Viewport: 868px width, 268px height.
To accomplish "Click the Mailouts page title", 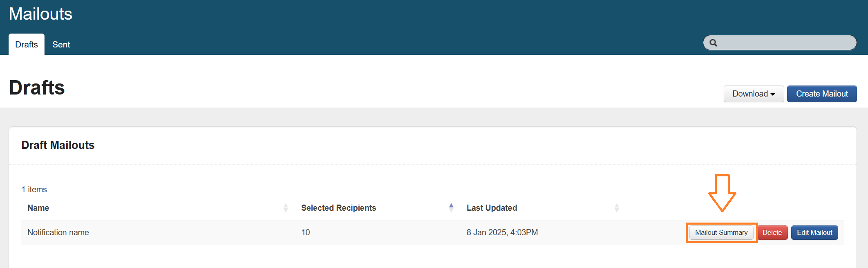I will pos(40,14).
